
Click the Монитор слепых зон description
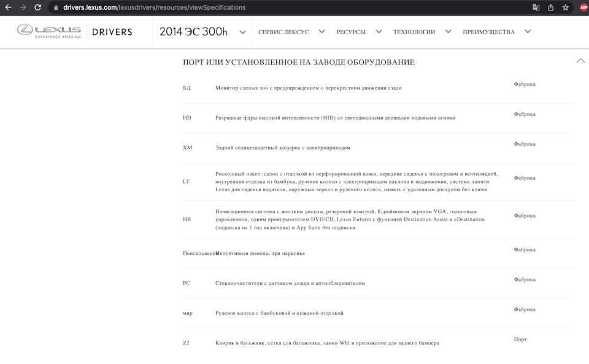click(x=309, y=88)
